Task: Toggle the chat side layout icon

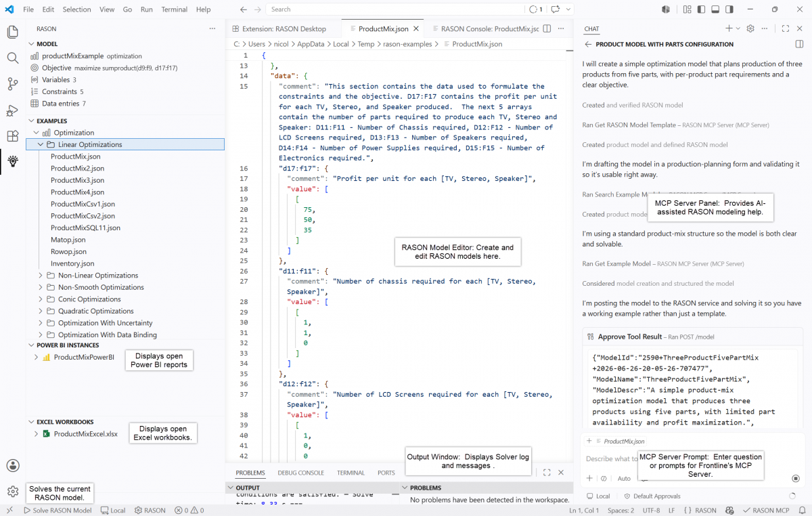Action: pos(799,44)
